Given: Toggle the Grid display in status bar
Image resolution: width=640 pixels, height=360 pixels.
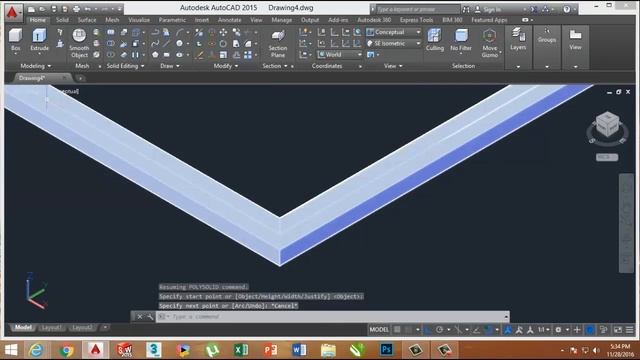Looking at the screenshot, I should point(397,329).
